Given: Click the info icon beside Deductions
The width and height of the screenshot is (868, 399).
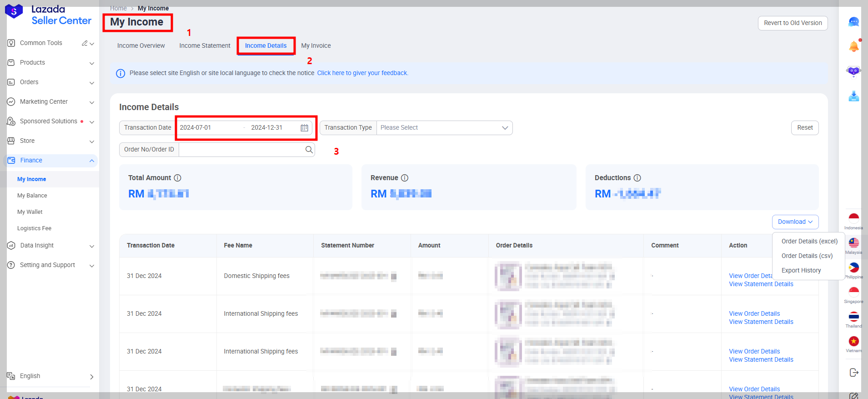Looking at the screenshot, I should click(x=637, y=178).
